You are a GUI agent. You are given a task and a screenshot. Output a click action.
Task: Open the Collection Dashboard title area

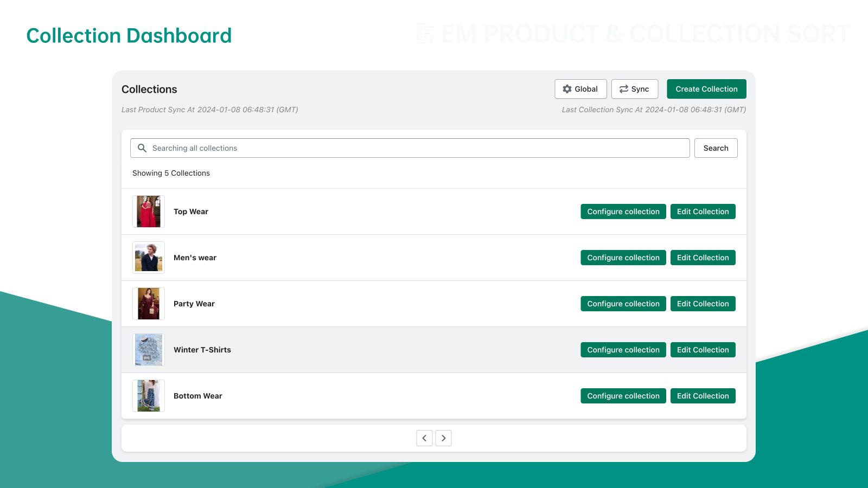[129, 36]
